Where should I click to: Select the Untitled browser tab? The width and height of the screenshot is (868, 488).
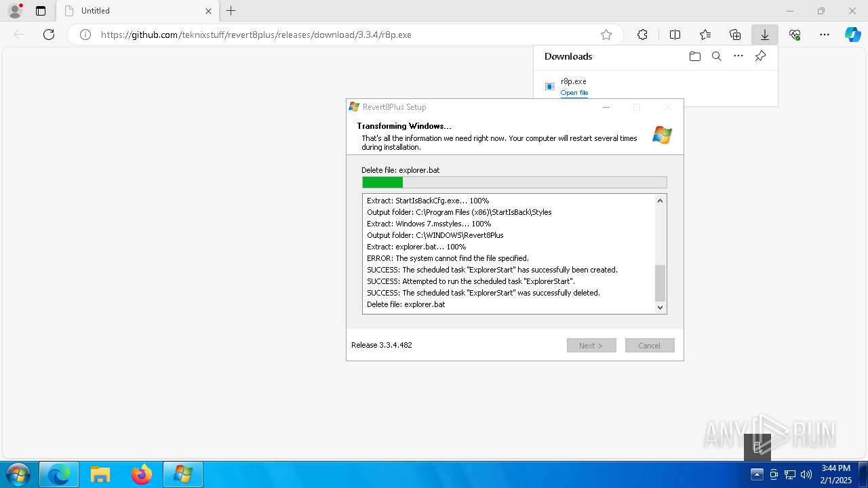[x=138, y=11]
